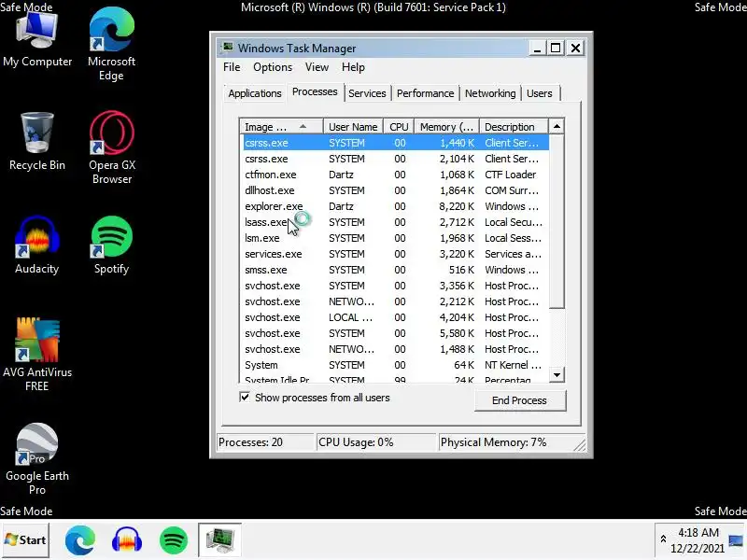The image size is (747, 560).
Task: Switch to the Users tab
Action: pos(540,93)
